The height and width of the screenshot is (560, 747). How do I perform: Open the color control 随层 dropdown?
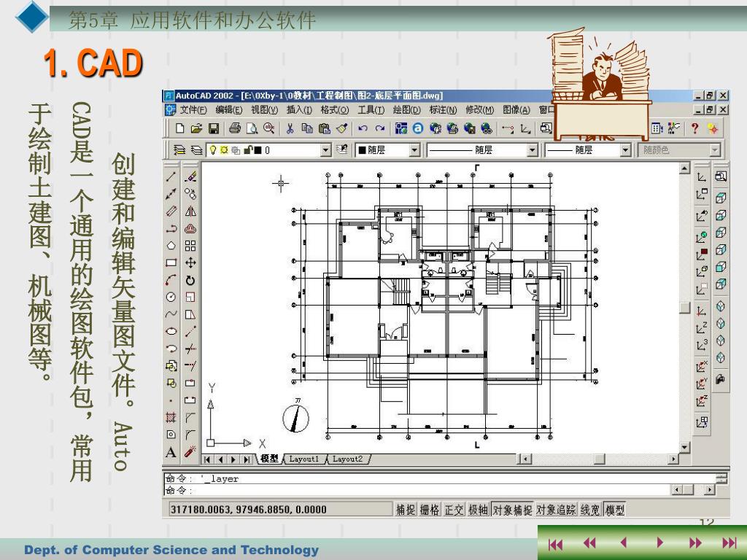pos(414,150)
